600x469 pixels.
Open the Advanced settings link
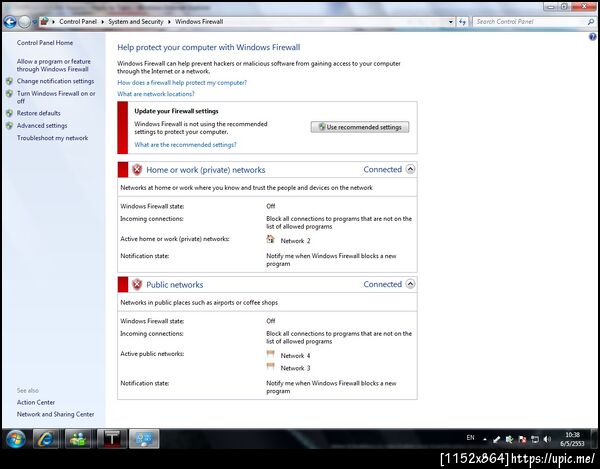point(42,125)
